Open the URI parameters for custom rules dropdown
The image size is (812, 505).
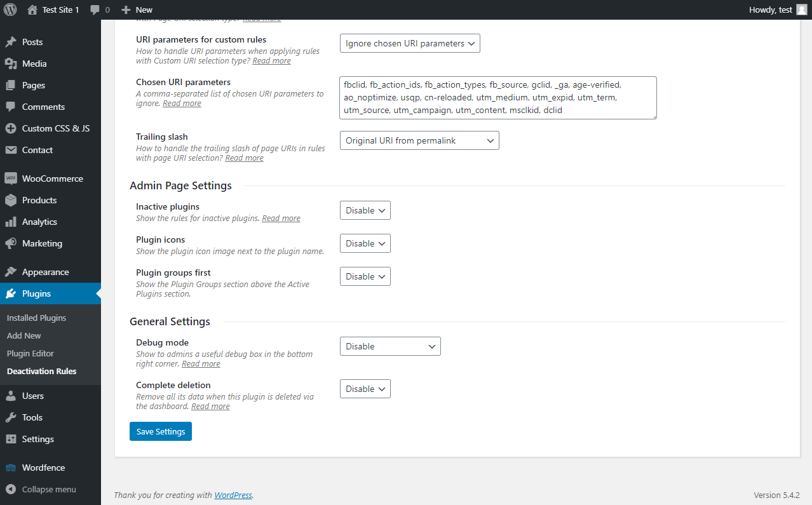(x=410, y=43)
